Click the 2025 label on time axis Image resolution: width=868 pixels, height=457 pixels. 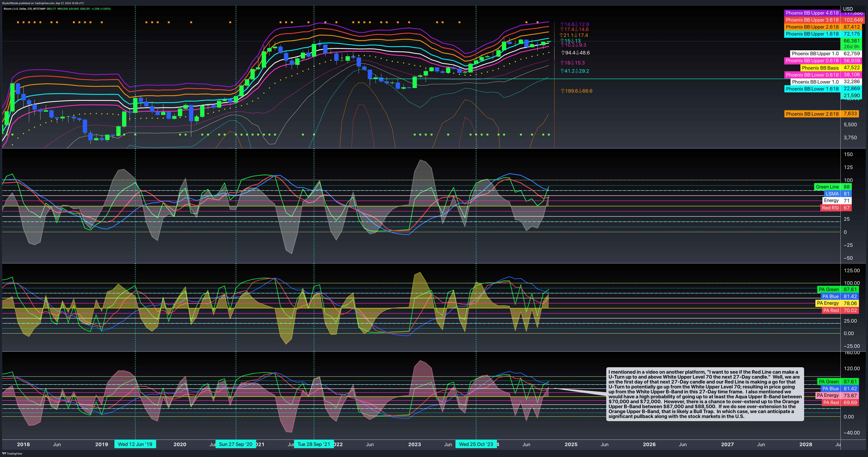click(x=571, y=444)
